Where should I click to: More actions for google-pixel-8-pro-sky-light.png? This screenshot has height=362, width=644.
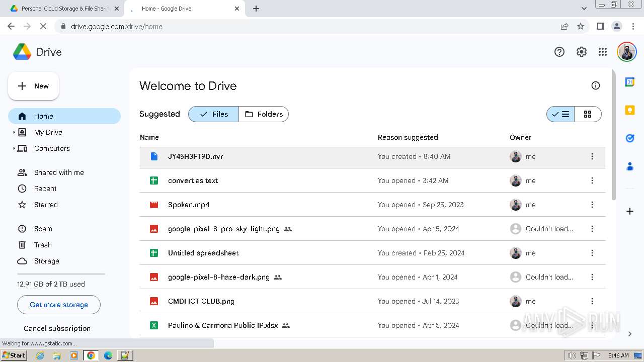point(592,229)
